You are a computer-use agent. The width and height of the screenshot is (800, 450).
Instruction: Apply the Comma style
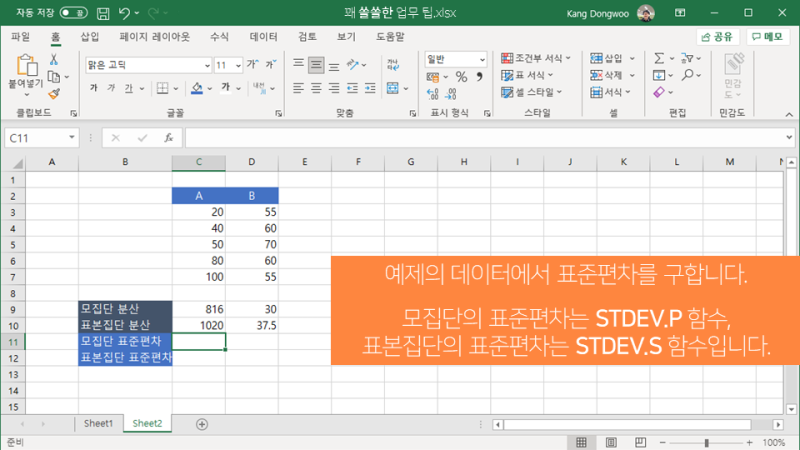pos(480,77)
